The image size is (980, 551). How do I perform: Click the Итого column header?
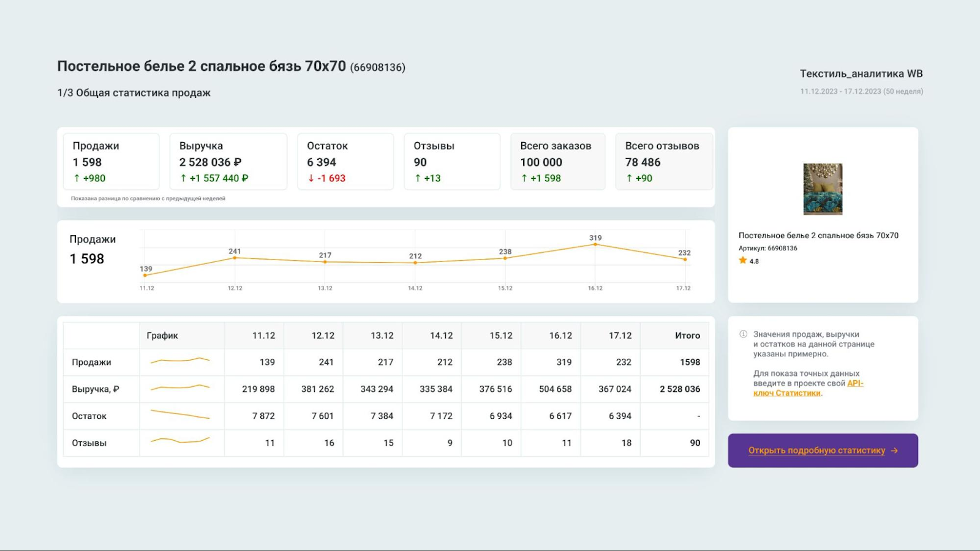(x=687, y=335)
